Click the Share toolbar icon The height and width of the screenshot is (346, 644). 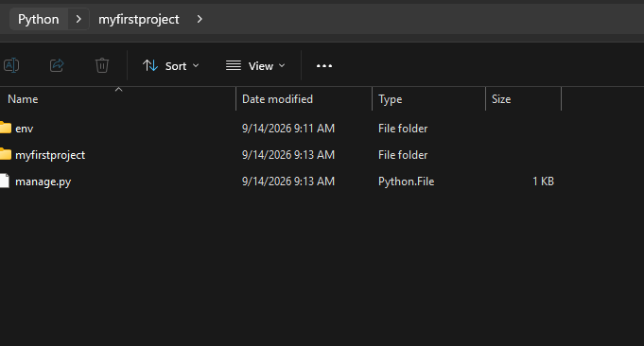click(57, 65)
